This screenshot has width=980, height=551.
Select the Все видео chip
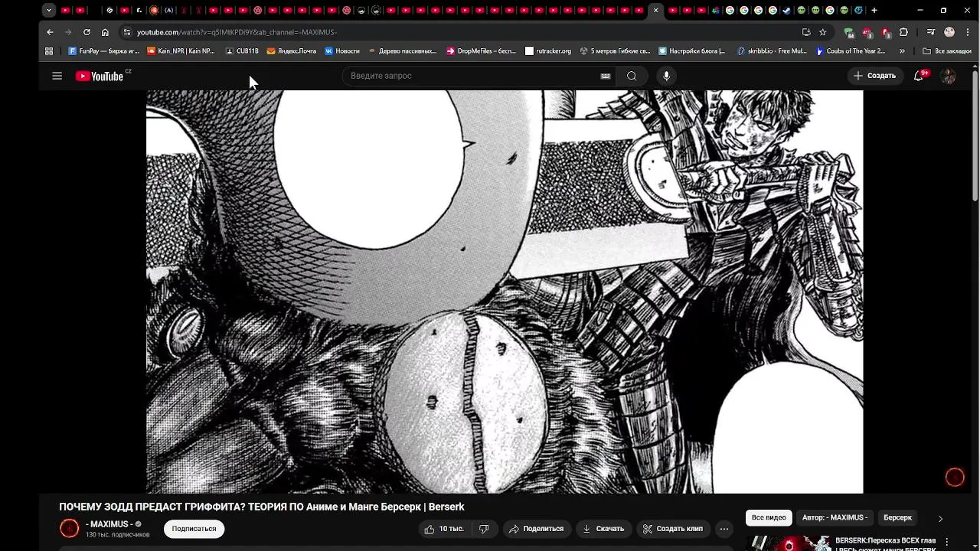(x=769, y=518)
